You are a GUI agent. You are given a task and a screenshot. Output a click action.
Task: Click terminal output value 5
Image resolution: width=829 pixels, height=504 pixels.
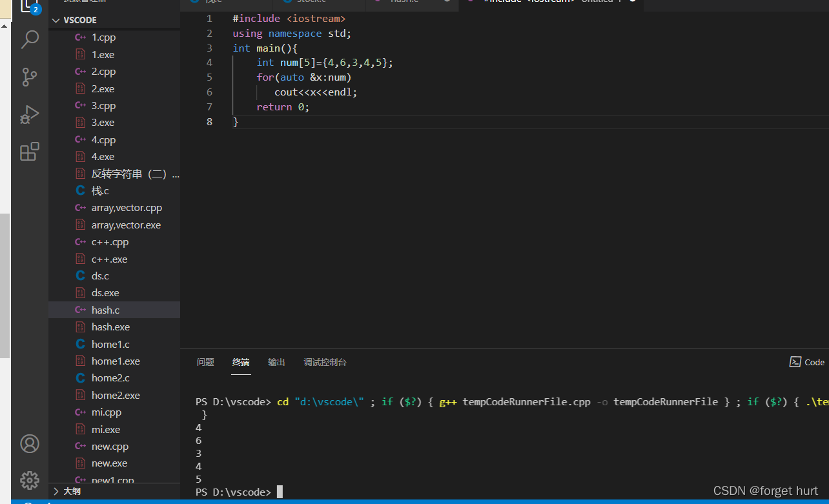[199, 479]
